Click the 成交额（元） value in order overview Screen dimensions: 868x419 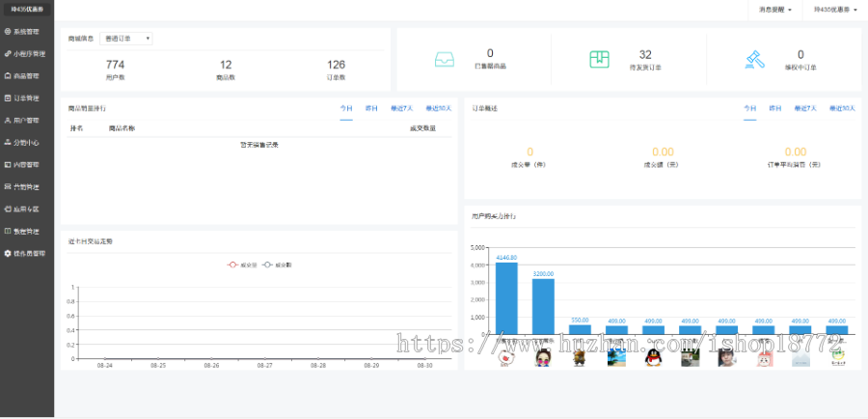[x=663, y=152]
